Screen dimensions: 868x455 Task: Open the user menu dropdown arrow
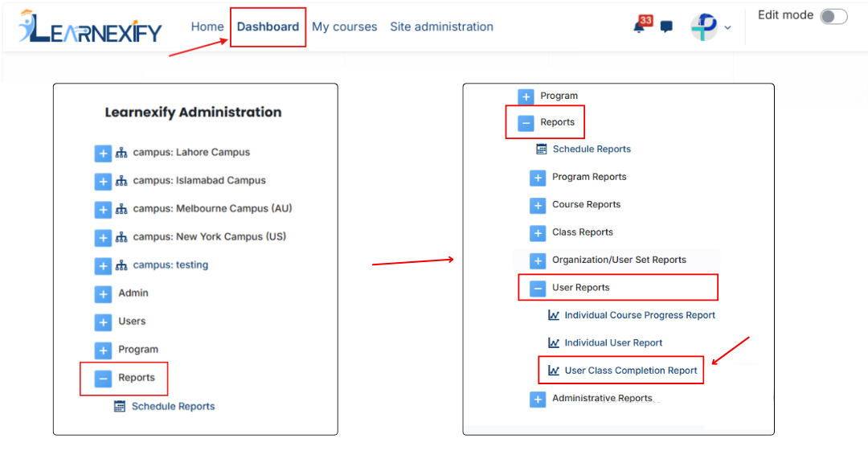pos(727,27)
